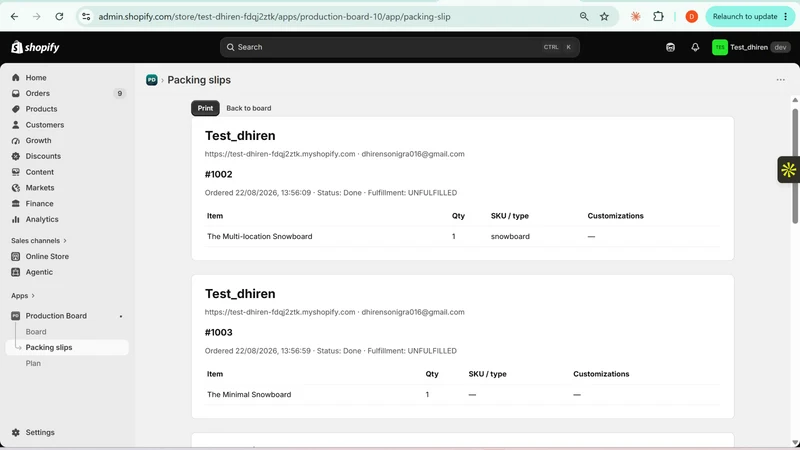Click the yellow floating widget icon
Viewport: 800px width, 450px height.
tap(788, 169)
